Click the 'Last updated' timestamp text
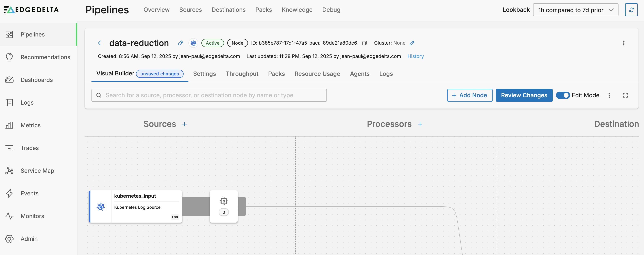 pos(323,56)
